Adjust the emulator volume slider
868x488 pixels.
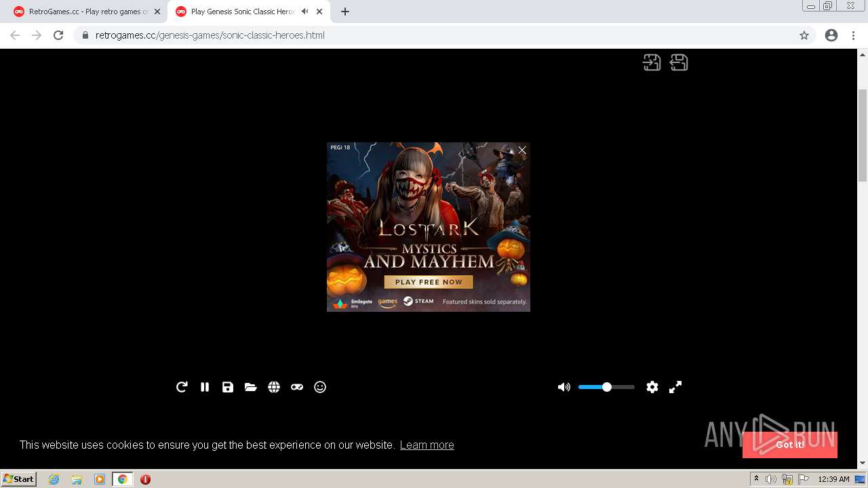pyautogui.click(x=606, y=387)
